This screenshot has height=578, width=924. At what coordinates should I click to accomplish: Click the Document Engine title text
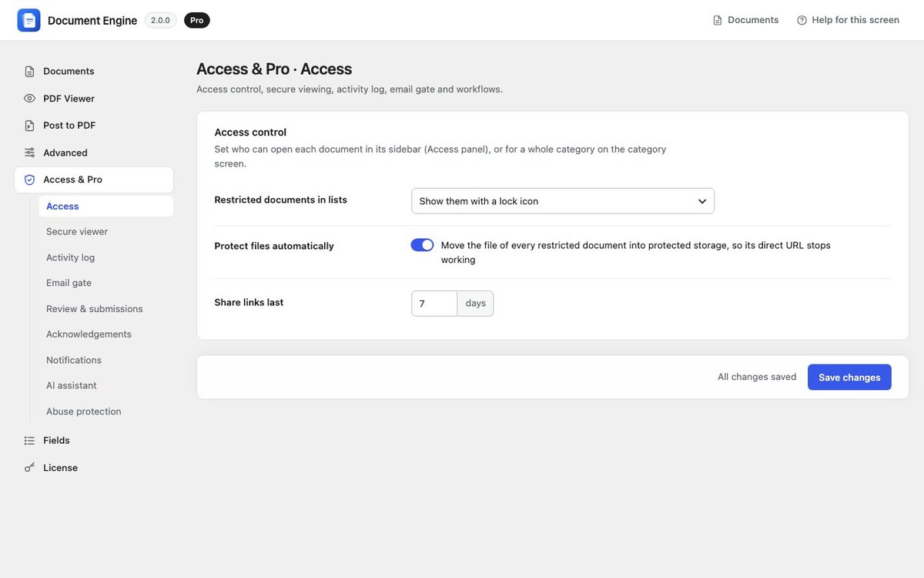pyautogui.click(x=92, y=21)
